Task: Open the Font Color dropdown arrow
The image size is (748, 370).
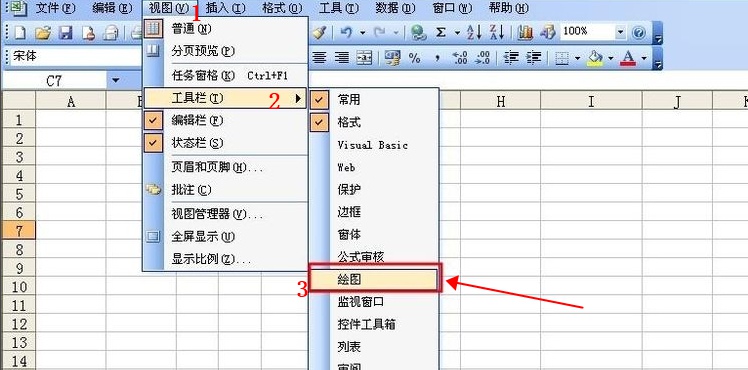Action: pos(644,58)
